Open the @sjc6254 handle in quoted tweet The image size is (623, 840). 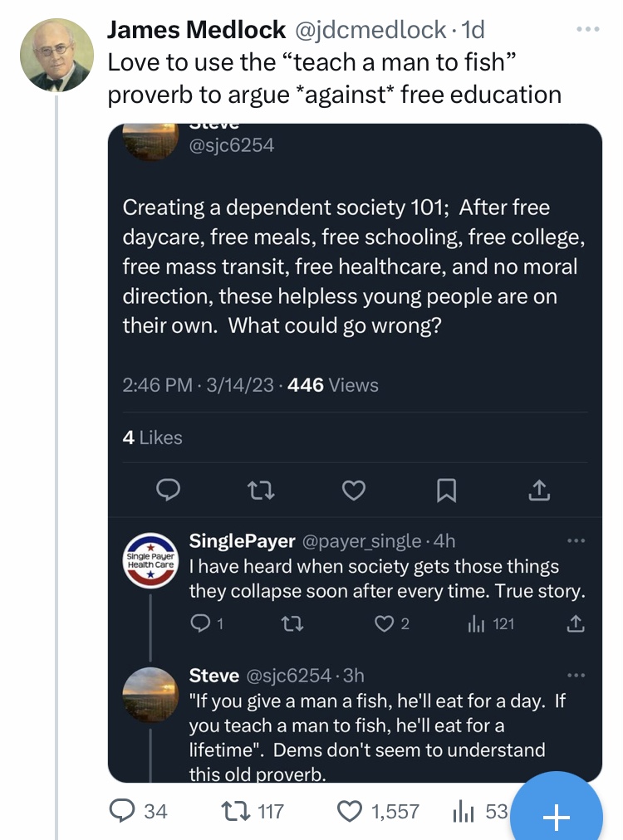[231, 145]
